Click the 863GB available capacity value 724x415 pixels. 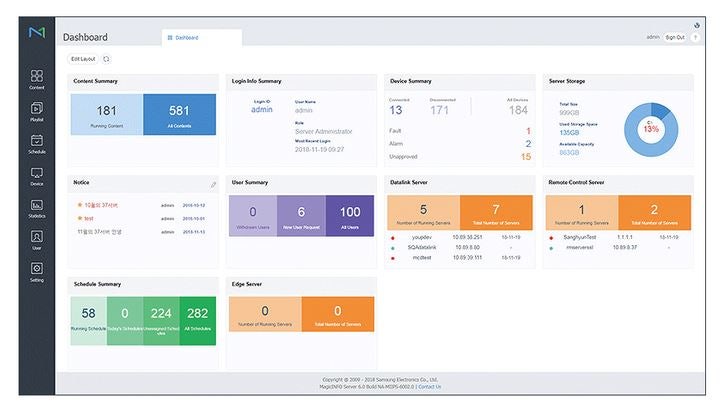click(x=569, y=153)
